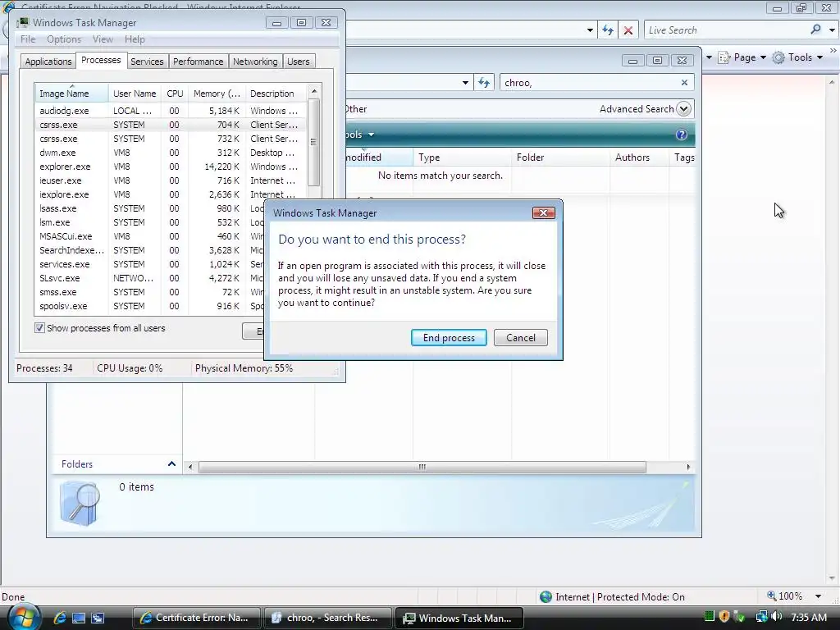Sort processes by Memory column
This screenshot has height=630, width=840.
217,94
